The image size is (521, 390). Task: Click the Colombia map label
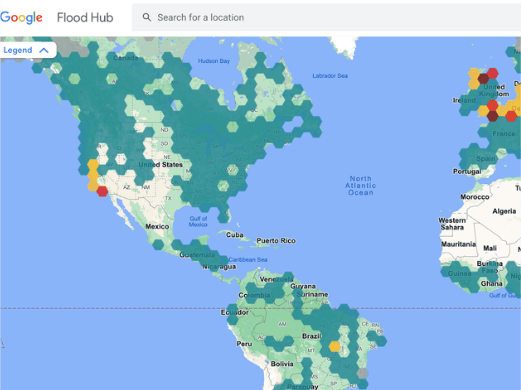[254, 295]
